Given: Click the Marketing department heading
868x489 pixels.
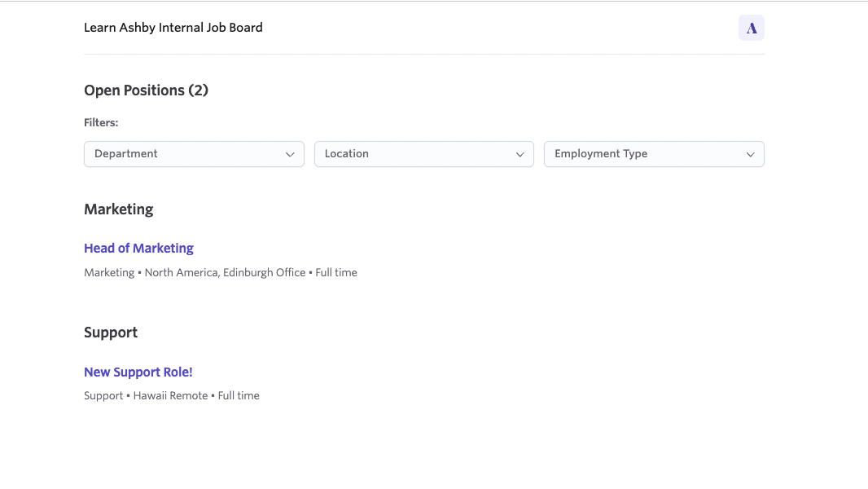Looking at the screenshot, I should click(x=118, y=209).
